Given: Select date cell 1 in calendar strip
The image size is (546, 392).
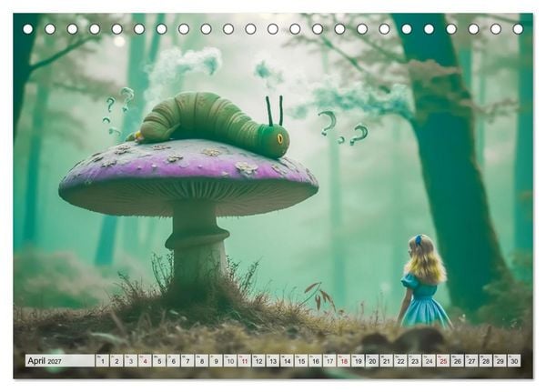Looking at the screenshot, I should (102, 361).
